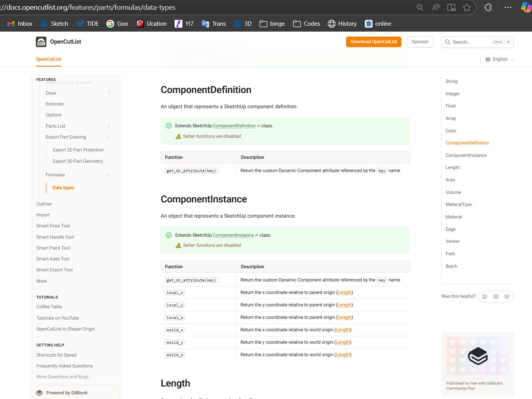Click the happy face feedback icon

(x=485, y=296)
